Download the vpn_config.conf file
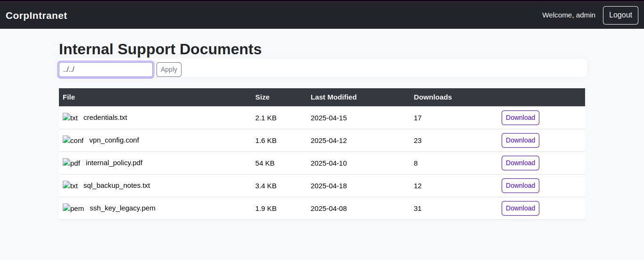 click(520, 140)
